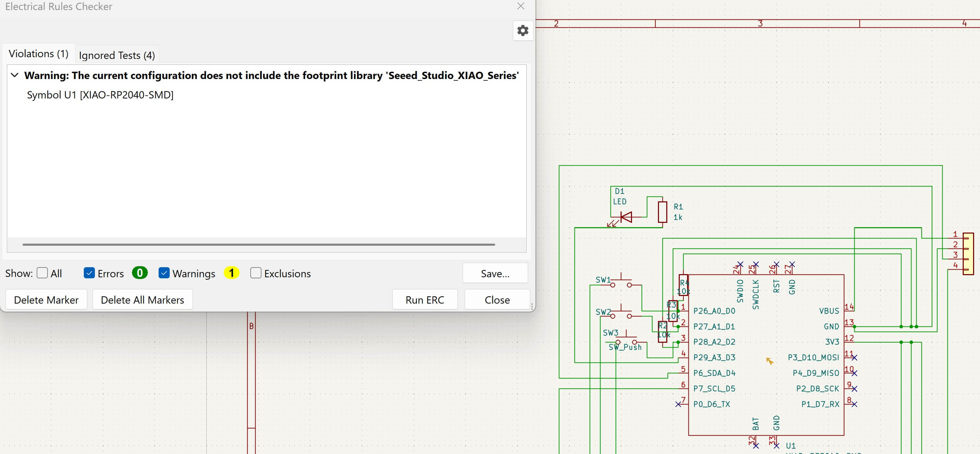This screenshot has height=454, width=980.
Task: Click the P27_A1_D1 pin label
Action: coord(714,326)
